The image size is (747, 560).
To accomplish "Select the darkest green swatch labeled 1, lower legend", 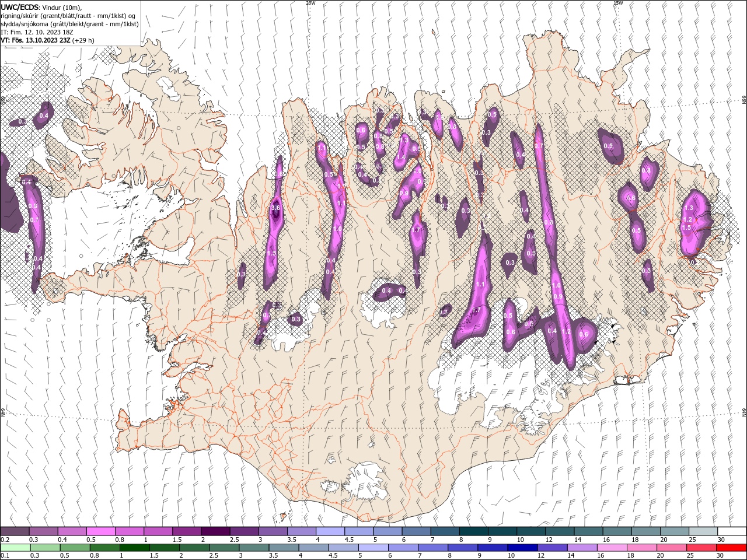I will point(134,548).
